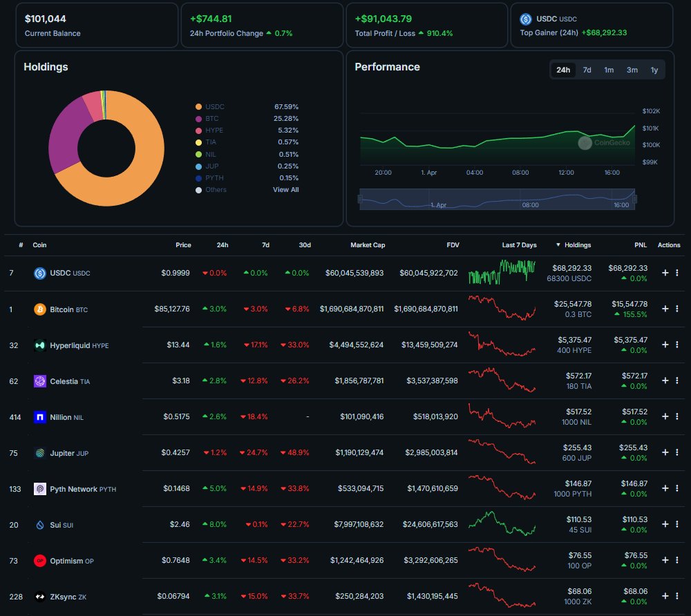Open Bitcoin BTC coin name link

68,309
